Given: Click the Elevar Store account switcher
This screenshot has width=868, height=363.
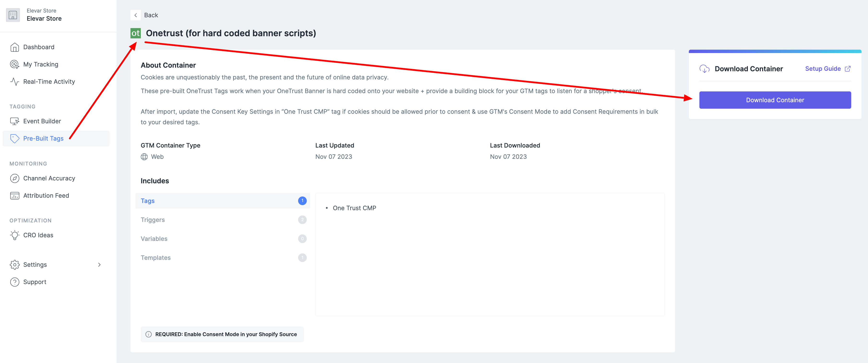Looking at the screenshot, I should (x=44, y=15).
